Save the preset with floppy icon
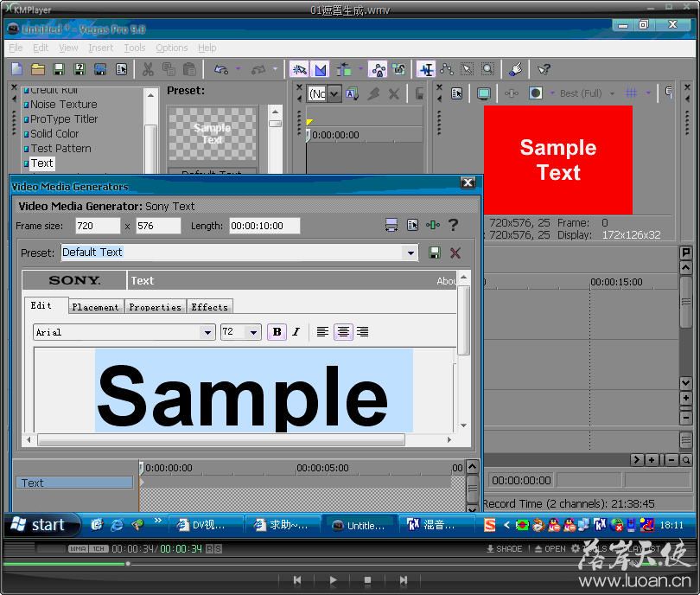 (435, 253)
